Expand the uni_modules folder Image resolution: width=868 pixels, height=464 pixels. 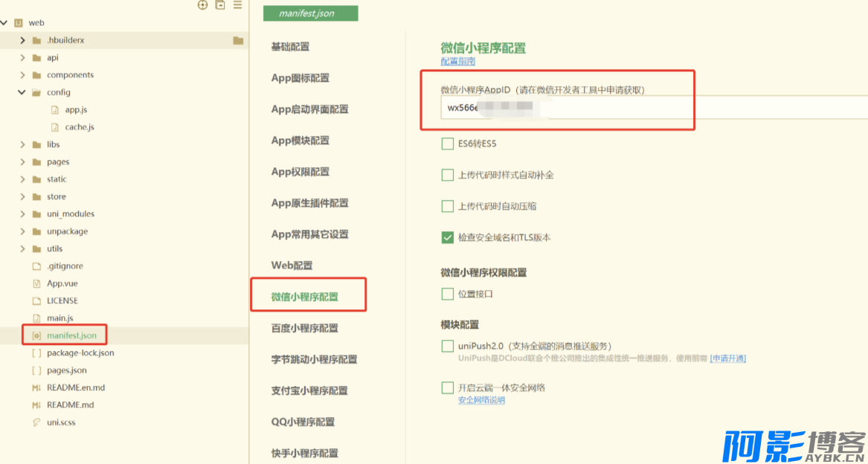coord(22,214)
